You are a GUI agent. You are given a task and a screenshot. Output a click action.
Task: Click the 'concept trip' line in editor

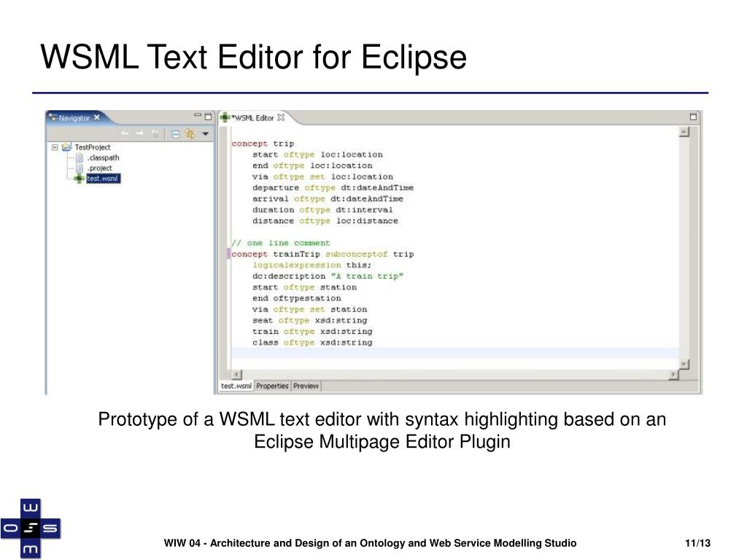[263, 144]
